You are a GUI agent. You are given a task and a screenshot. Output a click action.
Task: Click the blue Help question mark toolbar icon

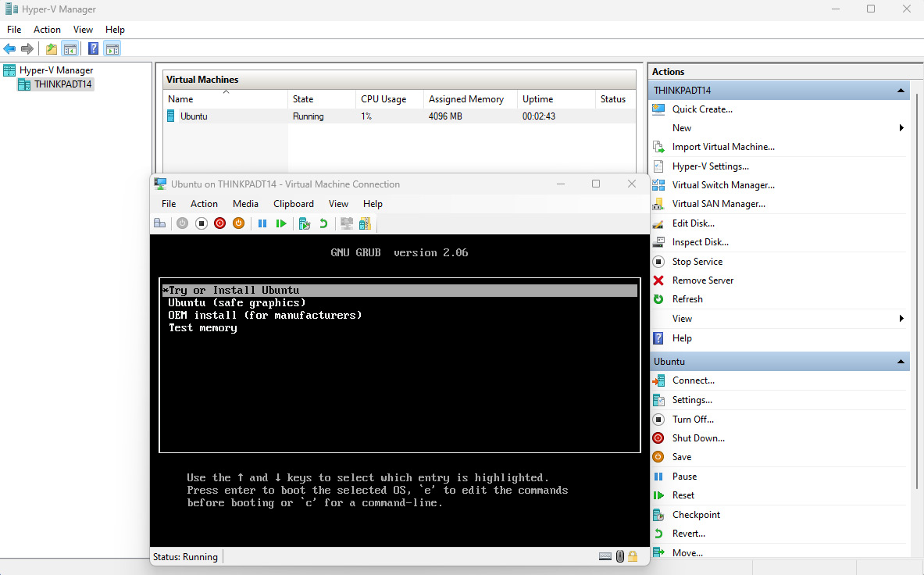coord(93,49)
